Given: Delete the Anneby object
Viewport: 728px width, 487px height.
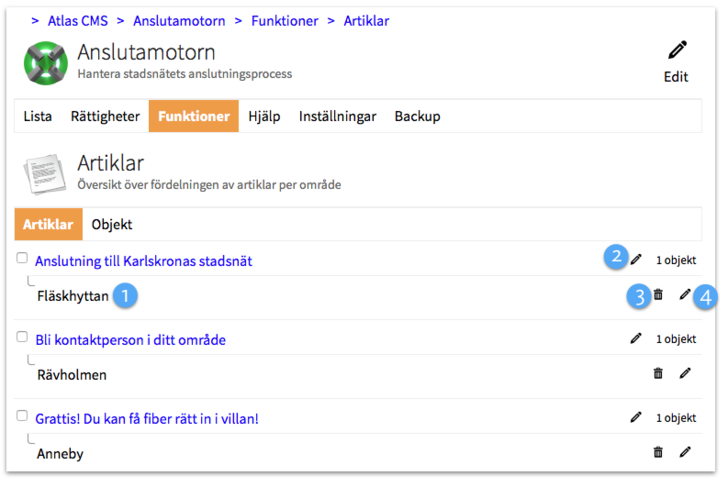Looking at the screenshot, I should click(x=658, y=452).
